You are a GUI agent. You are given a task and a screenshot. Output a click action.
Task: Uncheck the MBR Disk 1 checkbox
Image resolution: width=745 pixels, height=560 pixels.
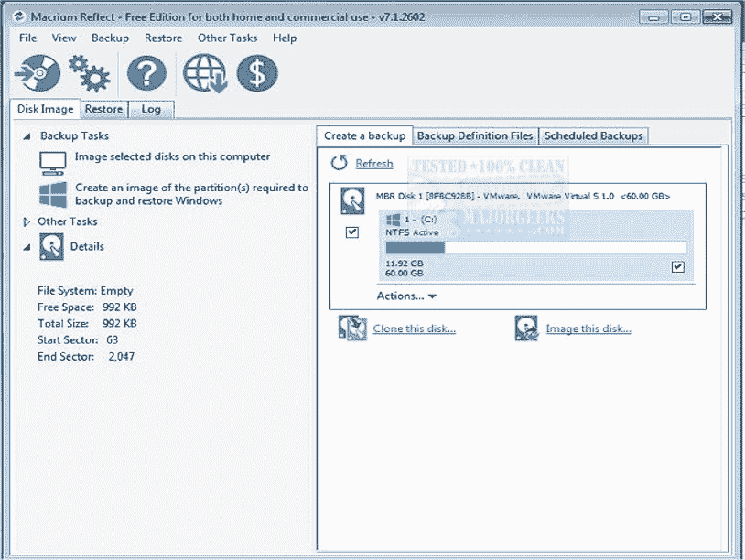pos(351,232)
